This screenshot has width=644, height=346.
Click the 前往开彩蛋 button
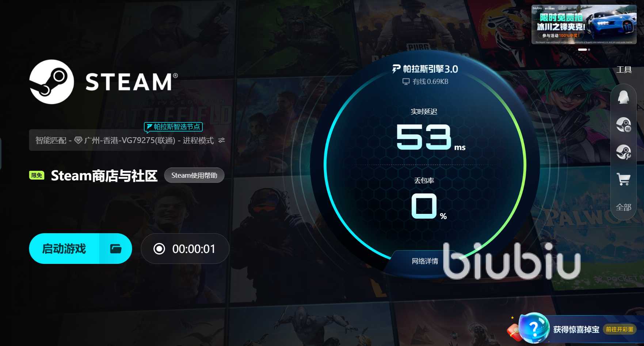point(619,329)
